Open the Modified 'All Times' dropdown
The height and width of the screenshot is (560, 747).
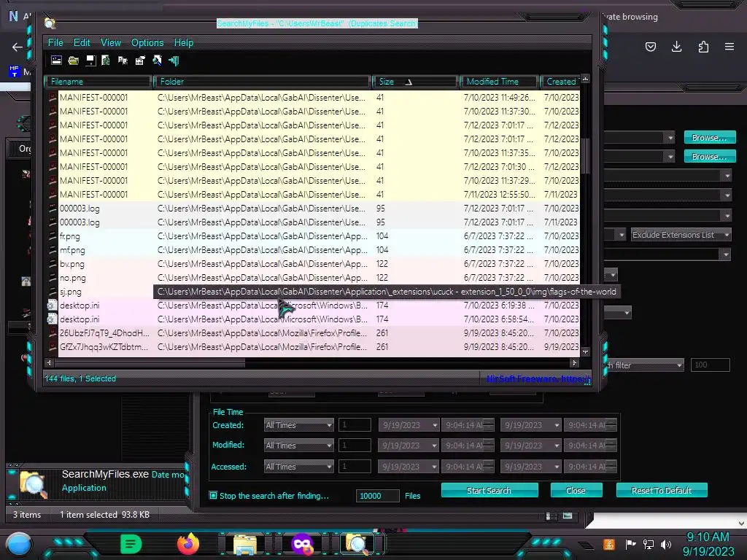298,446
